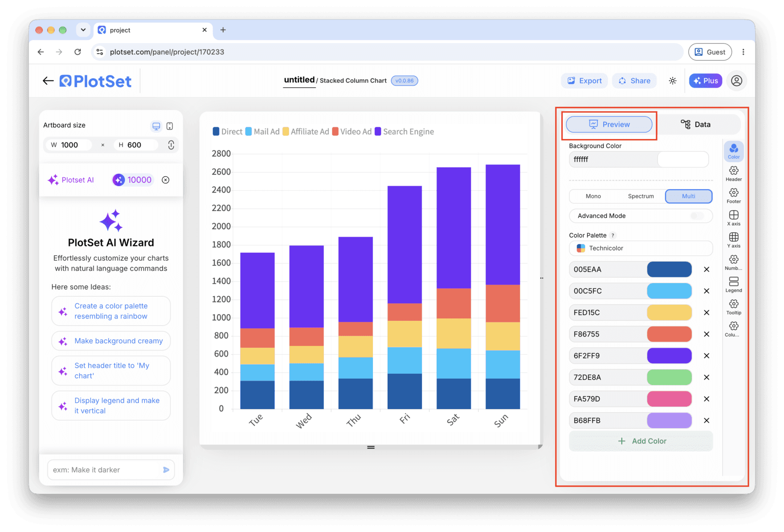
Task: Open the X axis settings icon
Action: pos(734,218)
